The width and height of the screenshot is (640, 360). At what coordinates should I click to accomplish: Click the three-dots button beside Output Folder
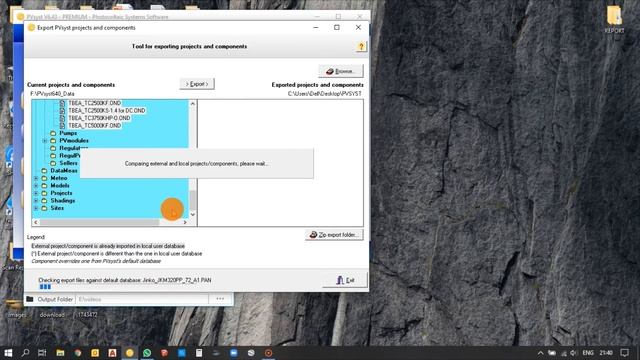220,299
